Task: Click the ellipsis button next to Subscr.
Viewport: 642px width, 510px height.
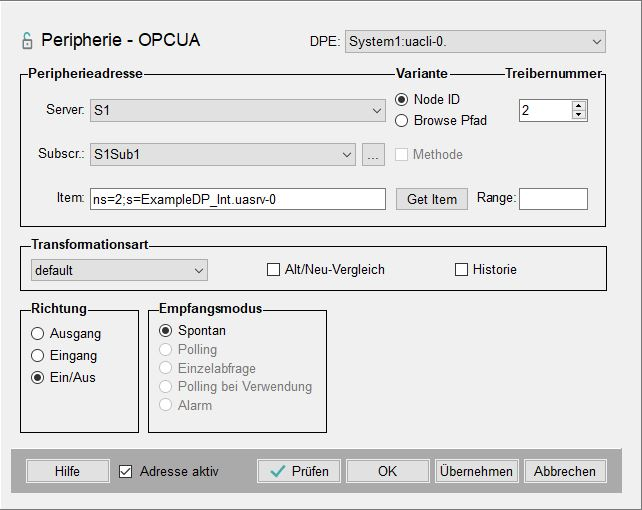Action: (372, 155)
